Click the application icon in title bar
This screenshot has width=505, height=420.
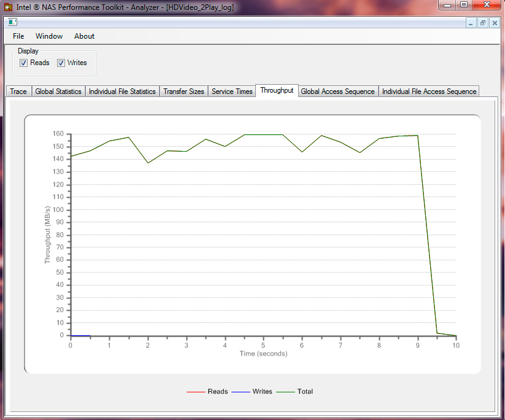point(8,7)
